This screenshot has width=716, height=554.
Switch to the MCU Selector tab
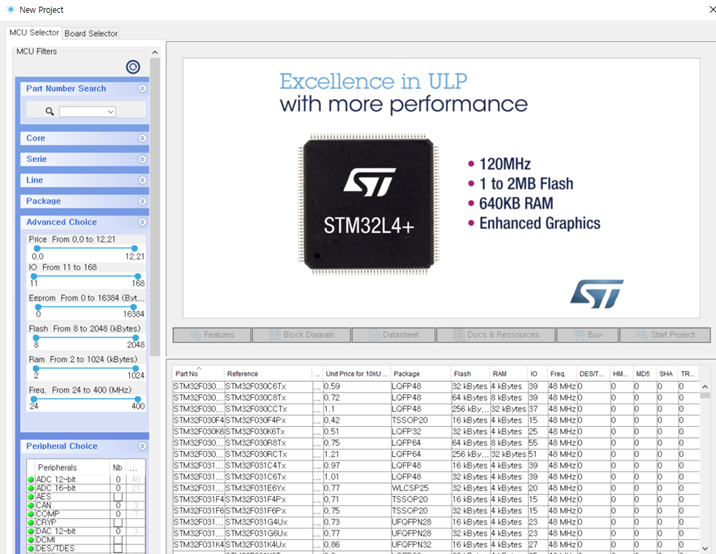point(34,33)
